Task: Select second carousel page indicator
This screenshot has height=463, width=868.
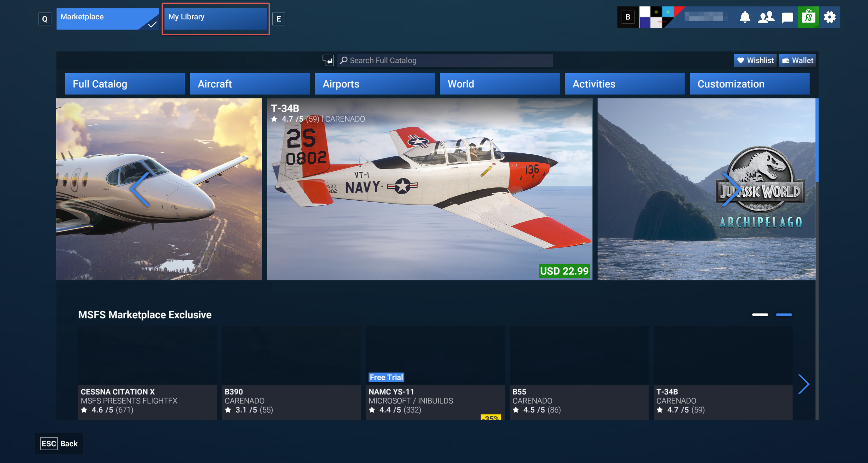Action: (784, 315)
